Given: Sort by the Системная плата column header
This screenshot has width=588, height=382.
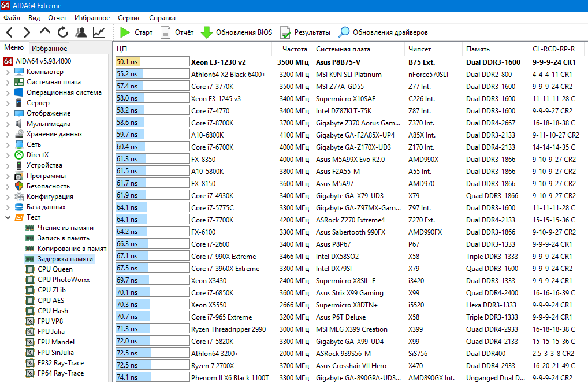Looking at the screenshot, I should click(x=358, y=49).
